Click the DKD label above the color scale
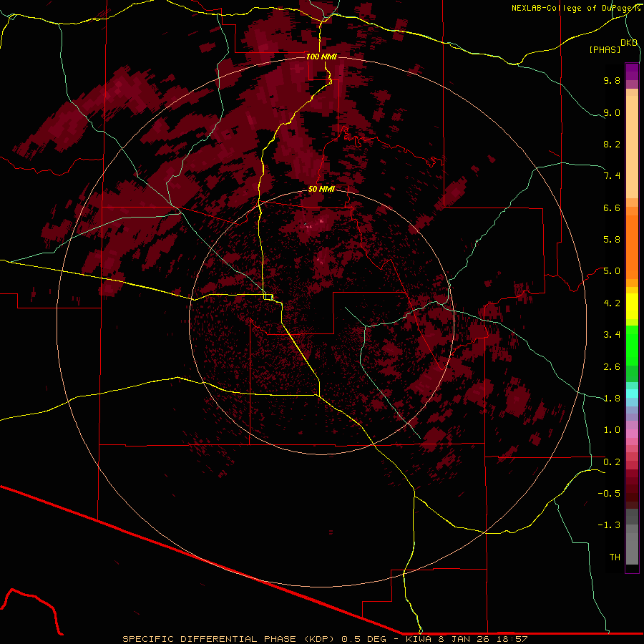This screenshot has height=644, width=644. (x=629, y=43)
